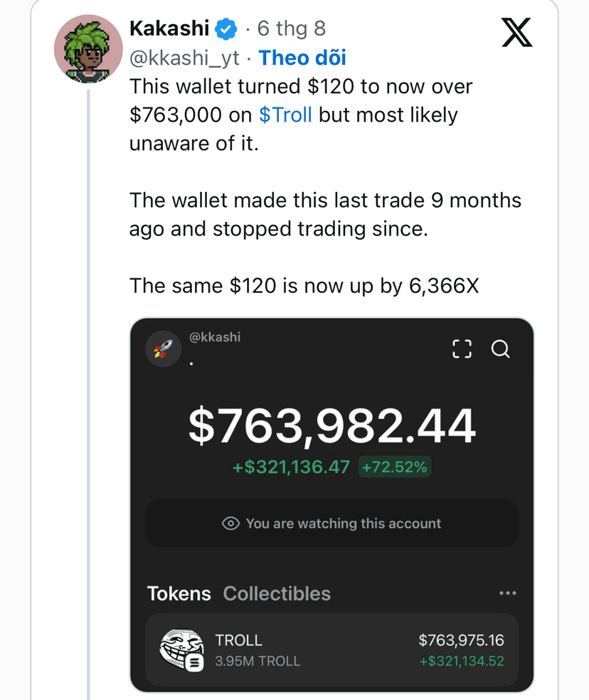The image size is (589, 700).
Task: Open Kakashi's green-haired profile avatar
Action: coord(88,49)
